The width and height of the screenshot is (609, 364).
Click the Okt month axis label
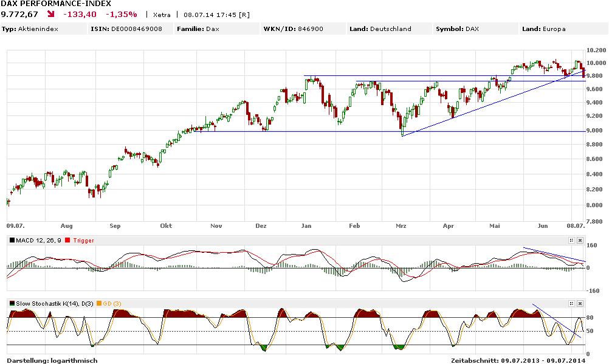point(166,225)
